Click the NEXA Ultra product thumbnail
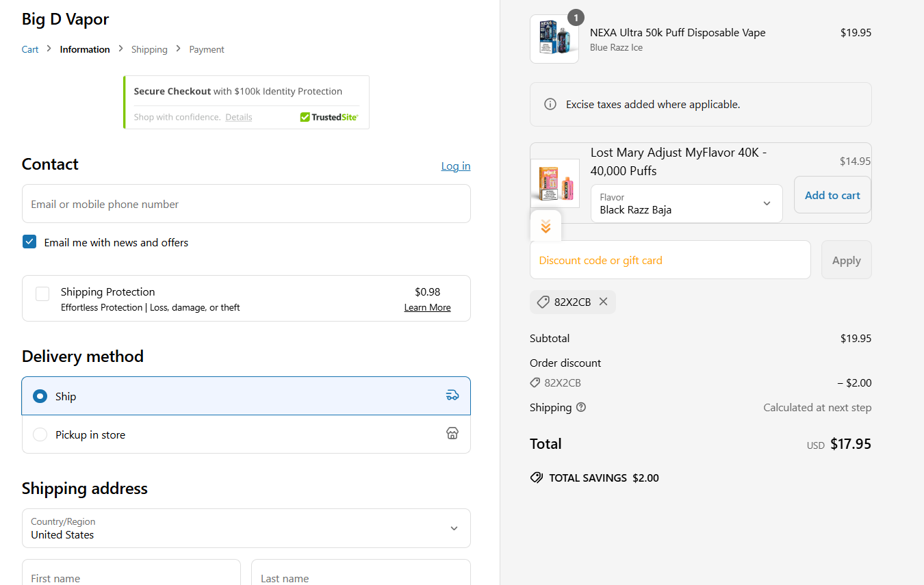 coord(554,39)
